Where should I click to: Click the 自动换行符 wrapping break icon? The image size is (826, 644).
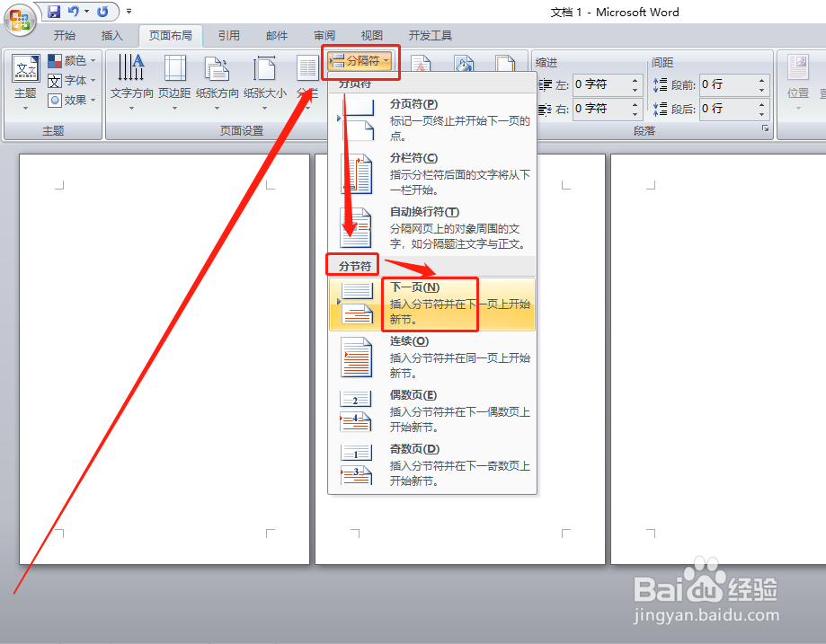[x=357, y=228]
